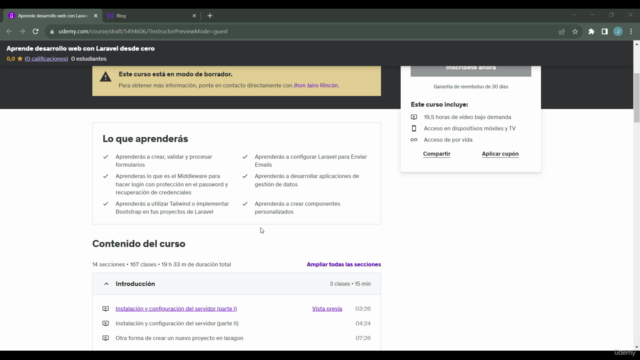Click video icon beside servidor (parte I) lesson

coord(105,309)
